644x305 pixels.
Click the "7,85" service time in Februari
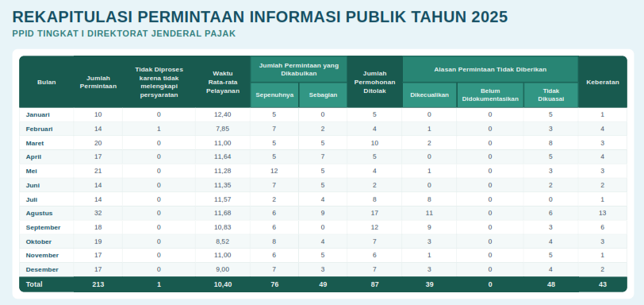[x=223, y=129]
